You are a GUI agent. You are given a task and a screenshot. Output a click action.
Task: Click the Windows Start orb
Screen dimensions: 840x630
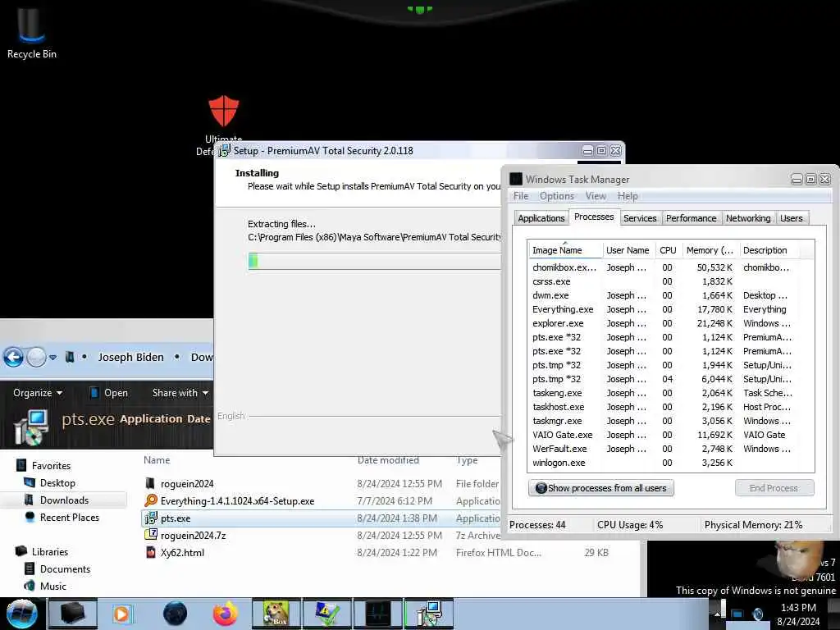[21, 614]
